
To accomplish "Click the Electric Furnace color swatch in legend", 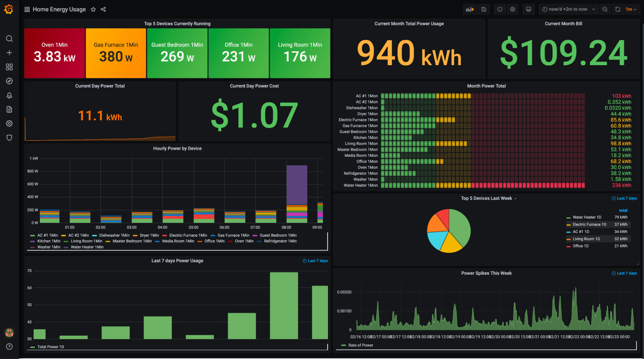I will click(x=568, y=224).
